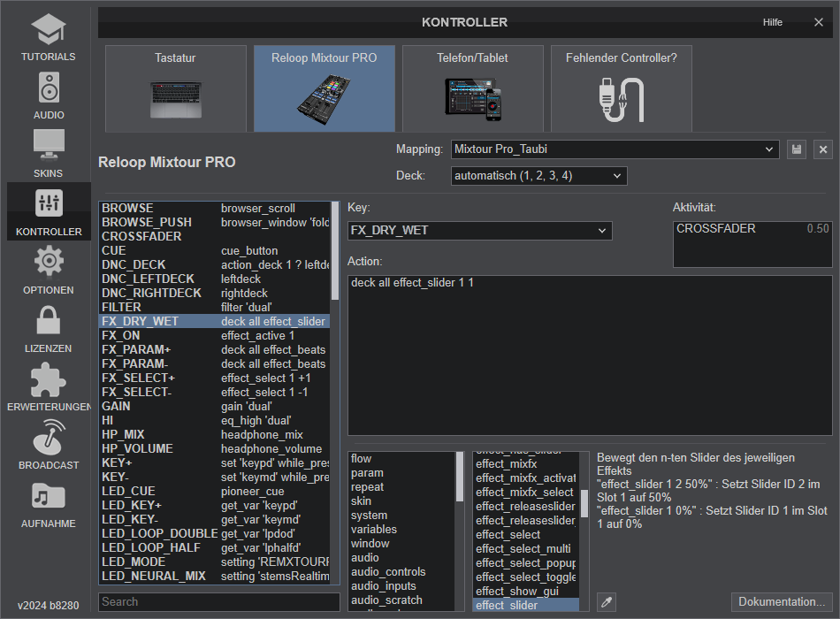Select the LED_CUE mapping row
Image resolution: width=840 pixels, height=619 pixels.
pos(214,492)
